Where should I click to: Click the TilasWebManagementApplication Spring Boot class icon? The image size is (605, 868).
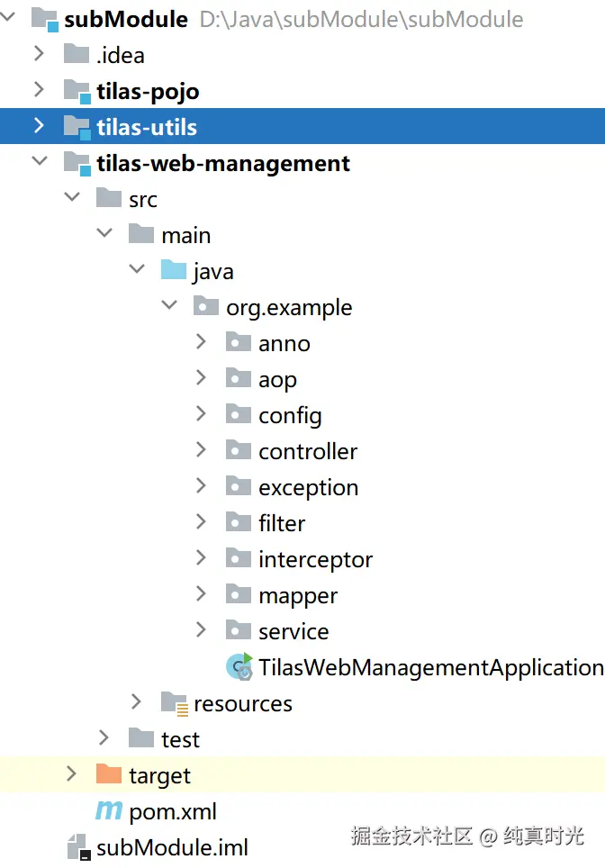coord(239,667)
